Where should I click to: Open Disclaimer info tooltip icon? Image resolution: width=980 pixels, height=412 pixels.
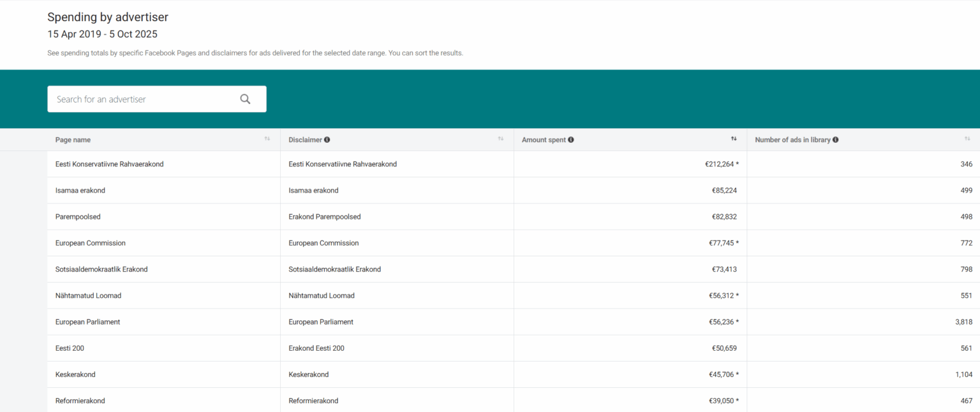pyautogui.click(x=327, y=140)
